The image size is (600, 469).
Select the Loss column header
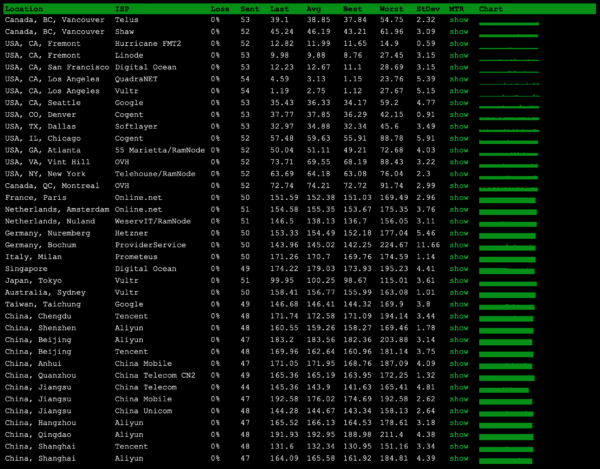220,8
